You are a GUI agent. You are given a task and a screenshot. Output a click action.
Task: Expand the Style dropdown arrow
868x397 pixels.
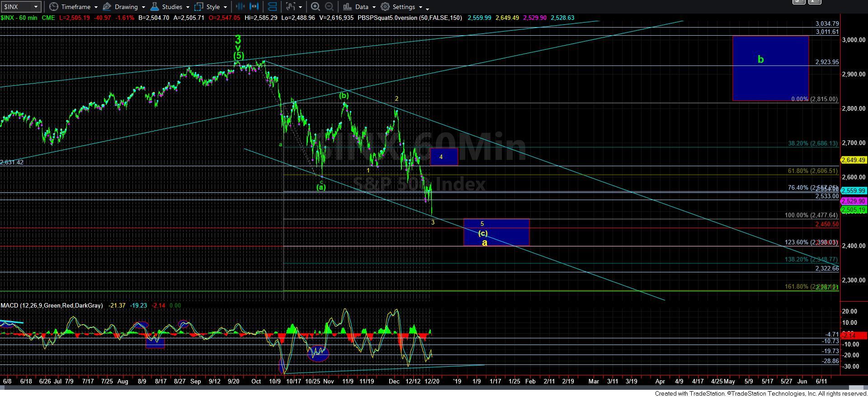point(225,7)
